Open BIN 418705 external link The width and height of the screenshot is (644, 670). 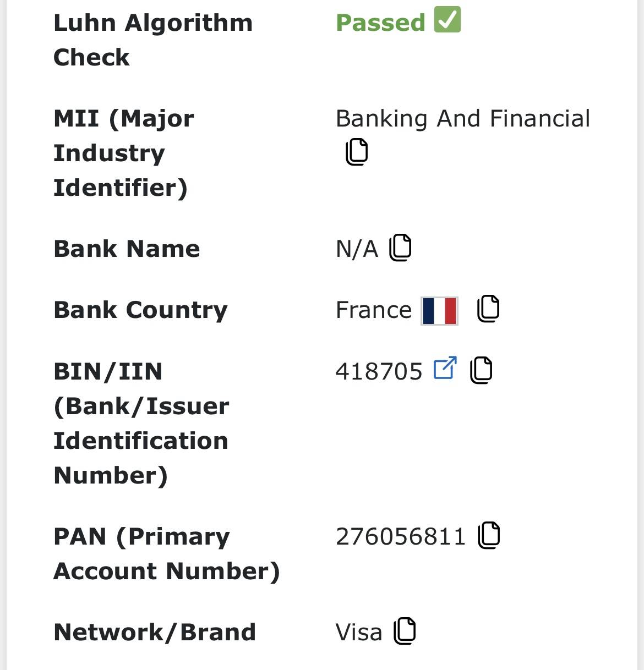(x=445, y=368)
